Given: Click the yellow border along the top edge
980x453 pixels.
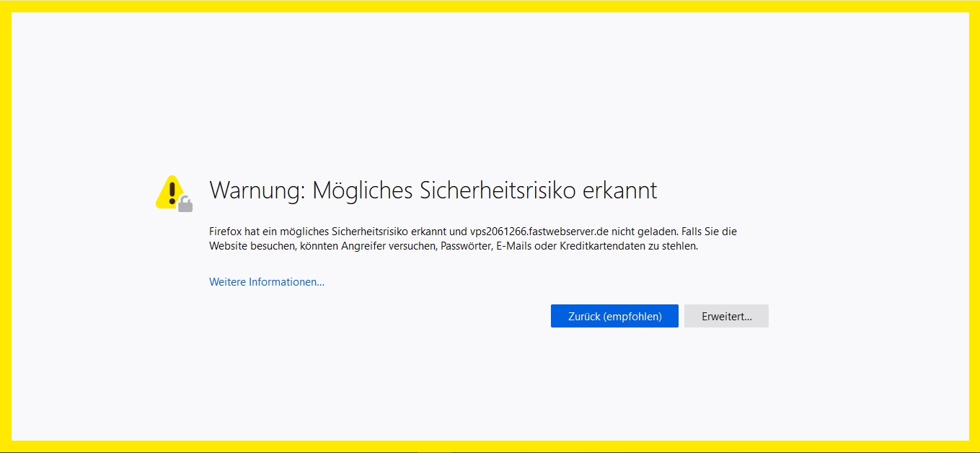Looking at the screenshot, I should [x=490, y=6].
